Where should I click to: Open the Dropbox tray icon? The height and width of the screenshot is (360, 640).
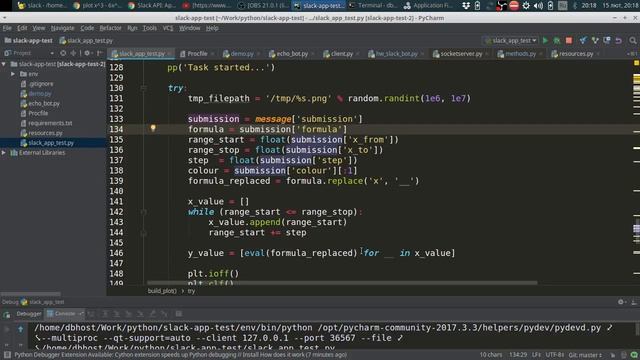tap(466, 6)
